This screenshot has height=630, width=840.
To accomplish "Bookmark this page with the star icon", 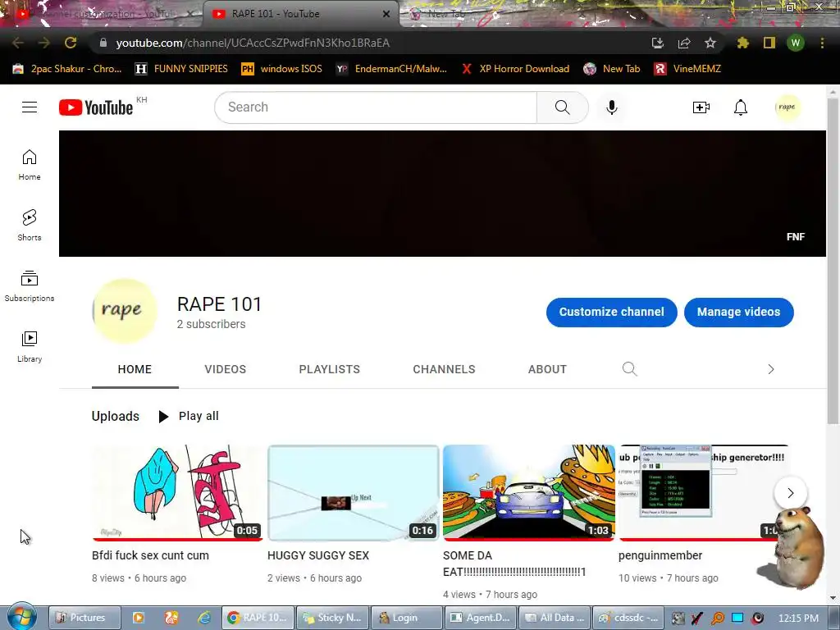I will tap(710, 43).
